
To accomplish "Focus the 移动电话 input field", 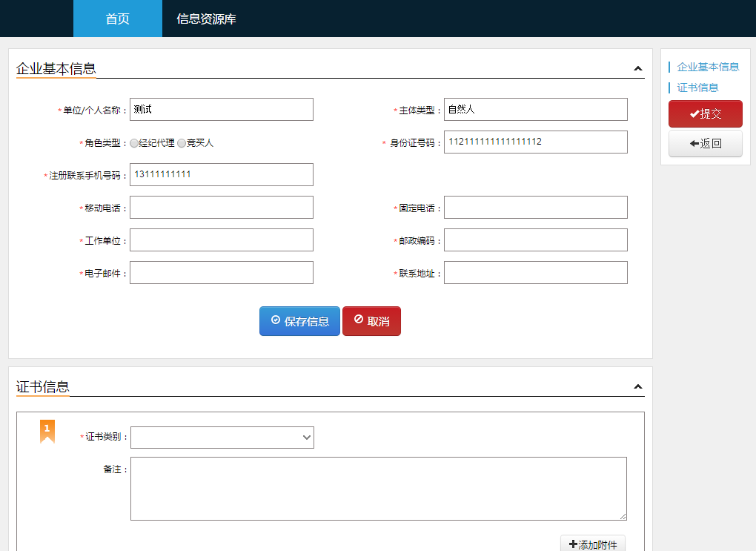I will [x=222, y=208].
